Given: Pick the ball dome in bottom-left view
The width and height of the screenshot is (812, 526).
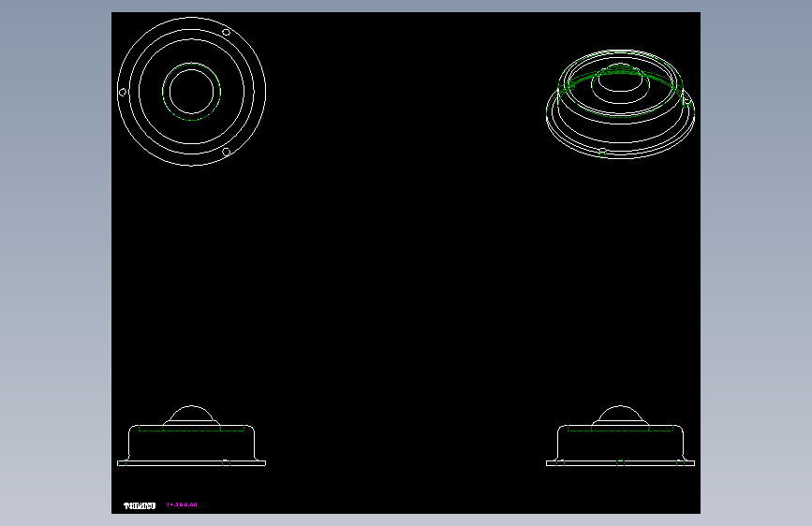Looking at the screenshot, I should (x=192, y=413).
